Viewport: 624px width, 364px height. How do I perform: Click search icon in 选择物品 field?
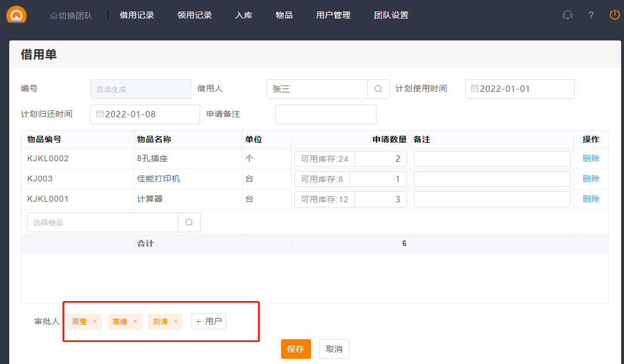coord(189,222)
